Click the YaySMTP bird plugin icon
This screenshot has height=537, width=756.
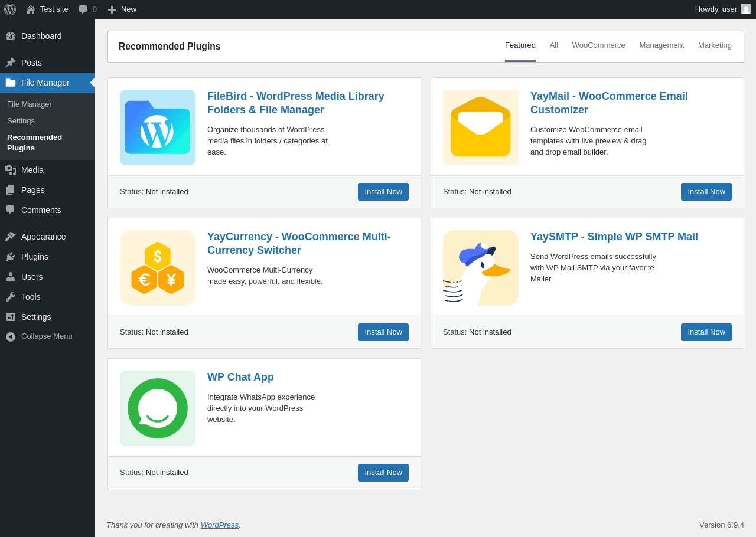pos(481,268)
